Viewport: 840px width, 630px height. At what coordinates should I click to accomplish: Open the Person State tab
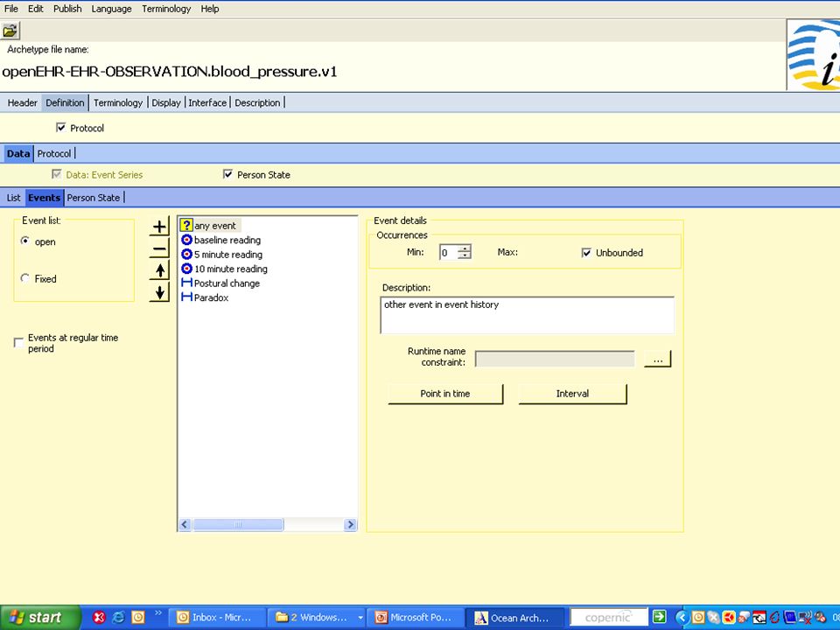point(94,197)
